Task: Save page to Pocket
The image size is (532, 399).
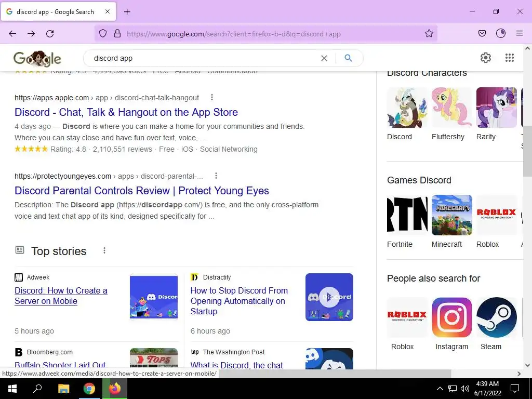Action: pyautogui.click(x=482, y=34)
